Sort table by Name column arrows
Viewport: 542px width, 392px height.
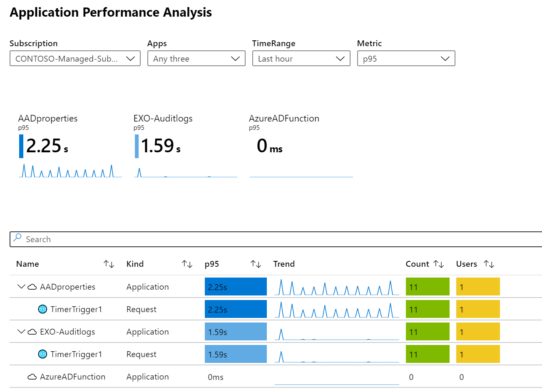[x=109, y=264]
